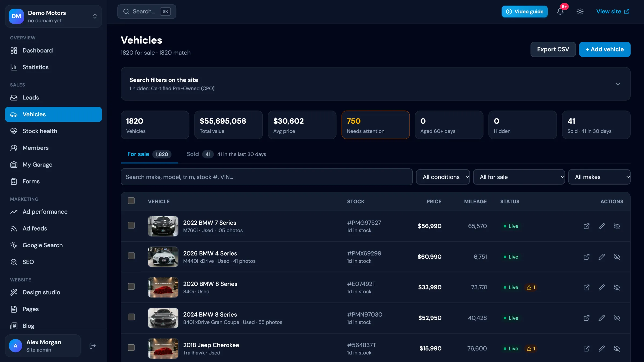Edit the 2022 BMW 7 Series pencil icon

point(602,226)
